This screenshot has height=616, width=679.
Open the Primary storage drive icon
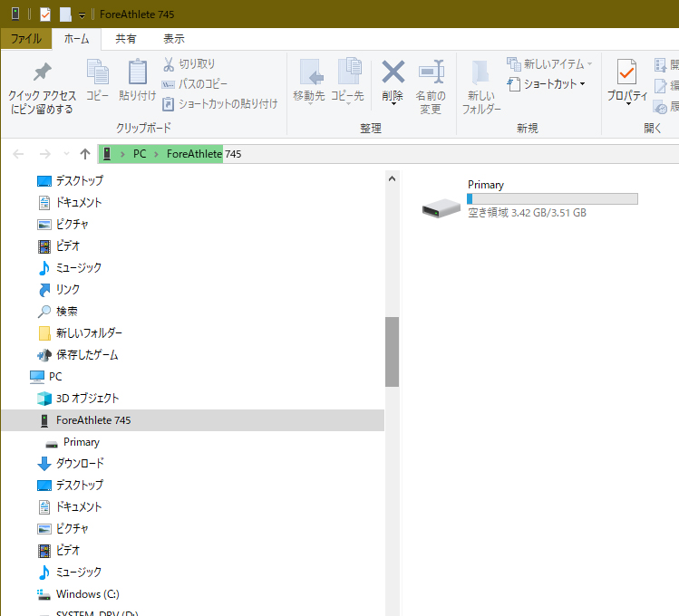[441, 208]
